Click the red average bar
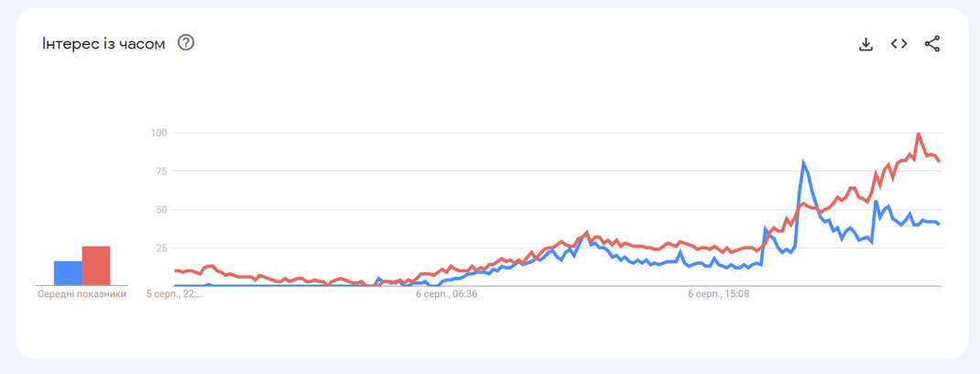Viewport: 980px width, 374px height. [96, 266]
